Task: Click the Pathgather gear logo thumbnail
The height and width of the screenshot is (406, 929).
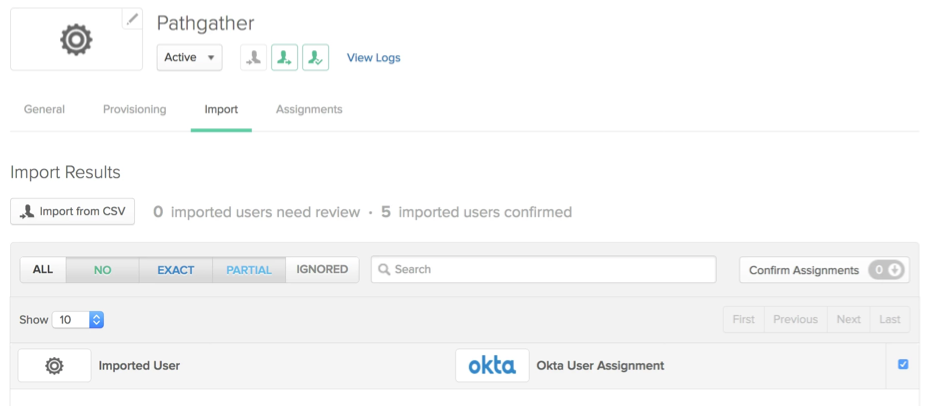Action: [x=76, y=40]
